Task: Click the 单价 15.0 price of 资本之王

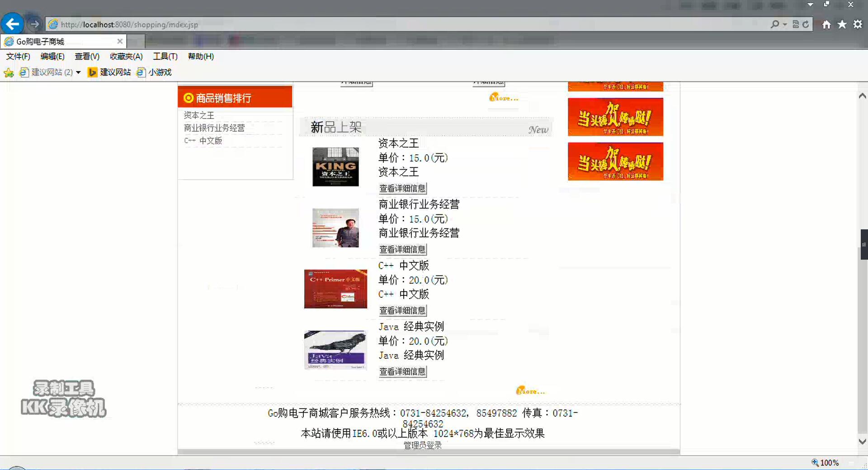Action: click(413, 158)
